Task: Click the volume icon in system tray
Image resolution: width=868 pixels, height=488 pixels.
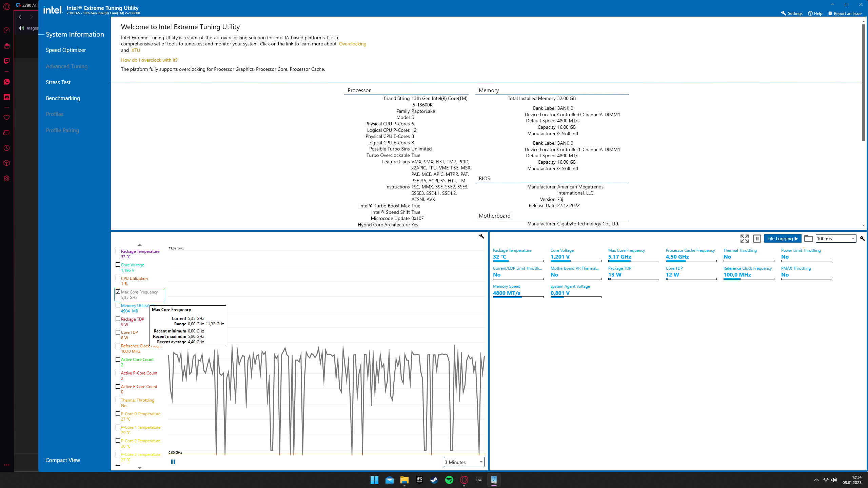Action: [x=834, y=480]
